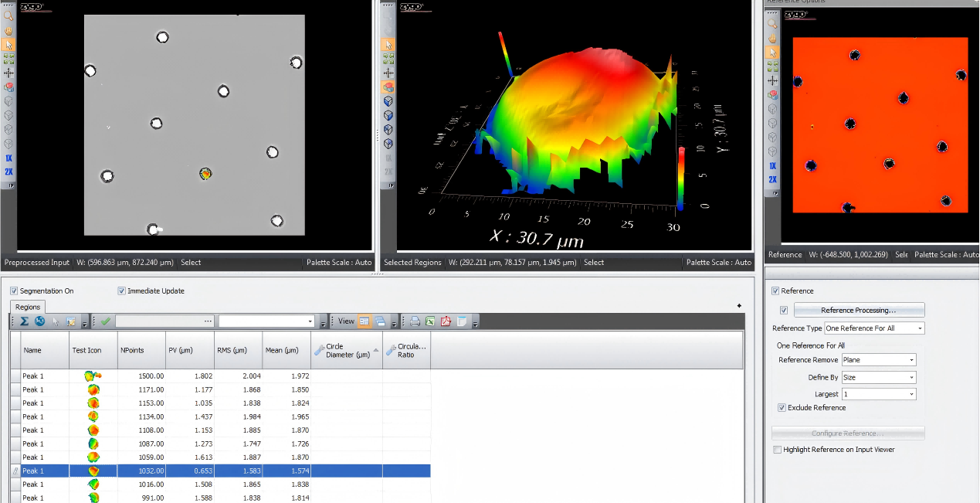
Task: Click the green checkmark apply button
Action: 105,321
